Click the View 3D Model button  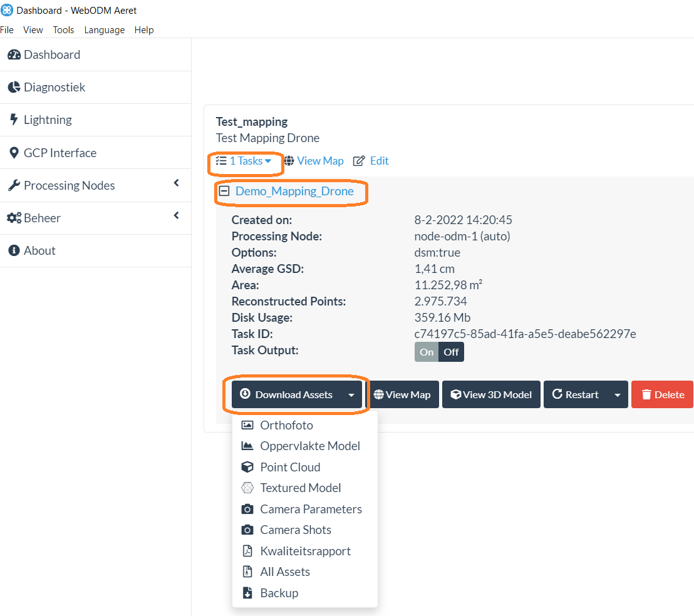coord(491,394)
